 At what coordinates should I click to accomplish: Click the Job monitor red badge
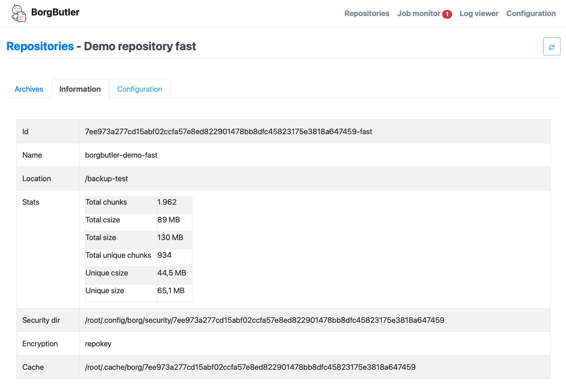pos(447,14)
